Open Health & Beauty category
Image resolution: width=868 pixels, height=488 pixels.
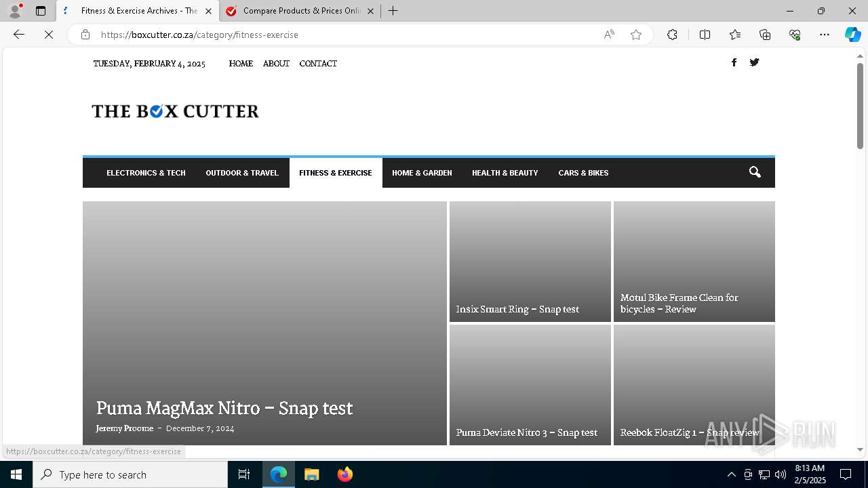(505, 173)
